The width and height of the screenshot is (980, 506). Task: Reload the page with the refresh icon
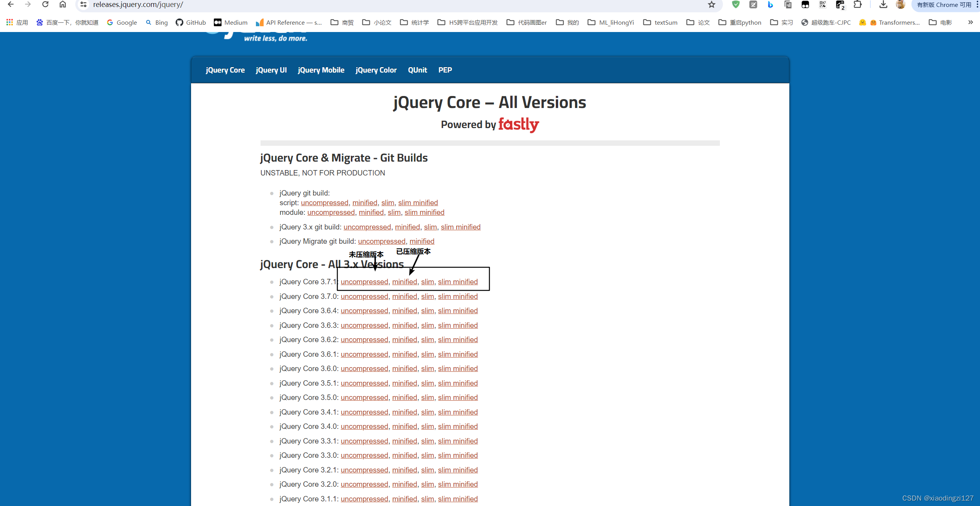45,5
